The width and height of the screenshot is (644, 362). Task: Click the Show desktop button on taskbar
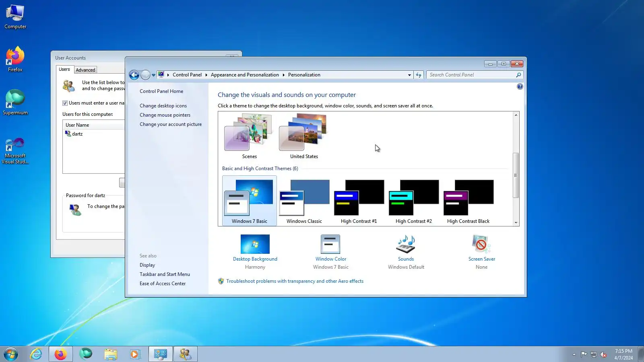point(641,354)
